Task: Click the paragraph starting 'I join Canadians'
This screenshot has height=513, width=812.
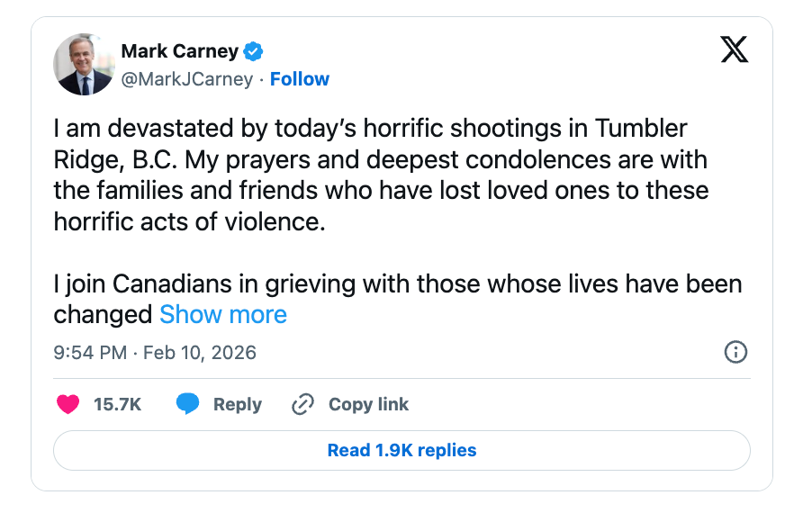Action: [396, 284]
